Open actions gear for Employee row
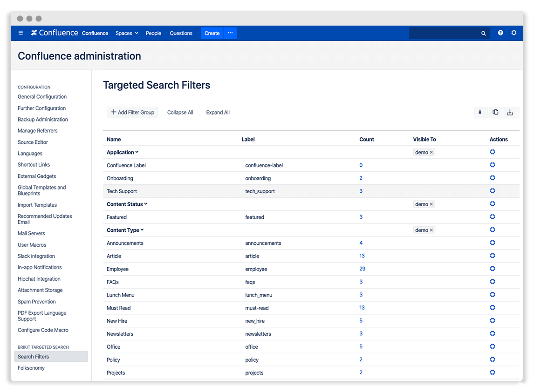Screen dimensions: 534x392 (x=493, y=269)
